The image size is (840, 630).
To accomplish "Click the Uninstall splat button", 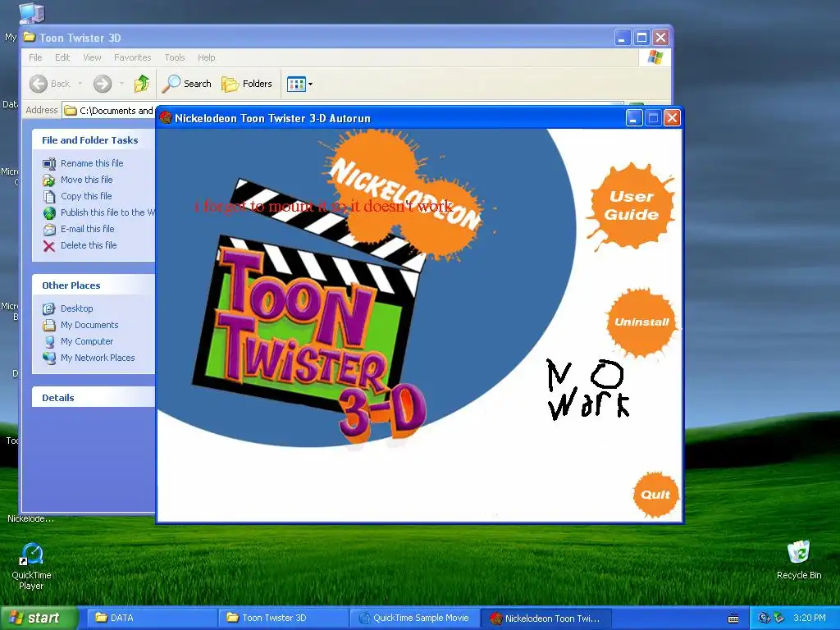I will 641,322.
